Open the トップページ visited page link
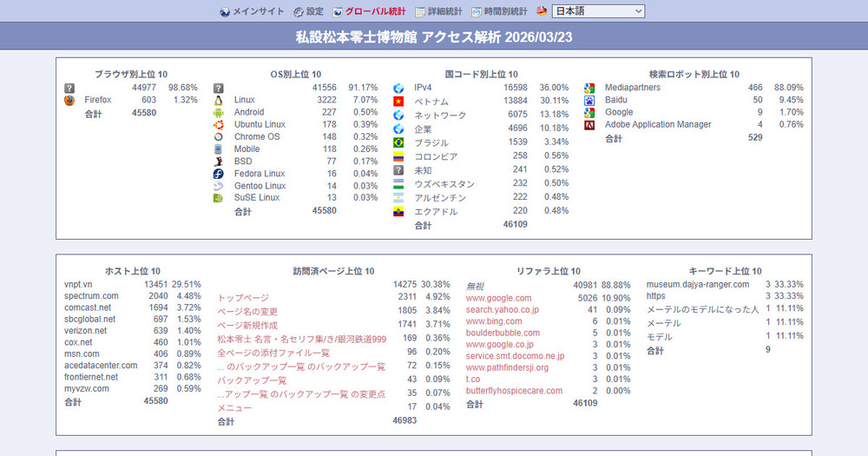The height and width of the screenshot is (456, 868). point(243,298)
